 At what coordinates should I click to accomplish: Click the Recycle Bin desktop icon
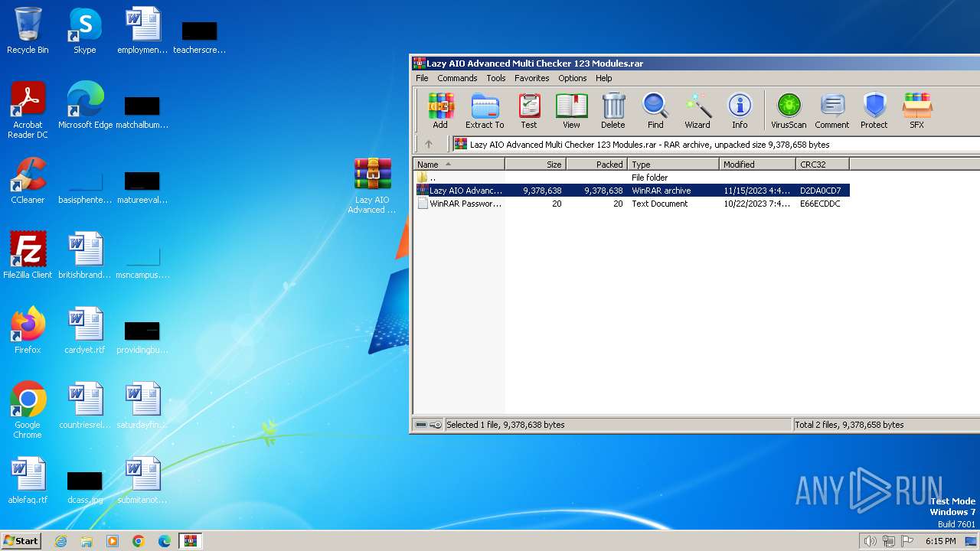[x=28, y=31]
